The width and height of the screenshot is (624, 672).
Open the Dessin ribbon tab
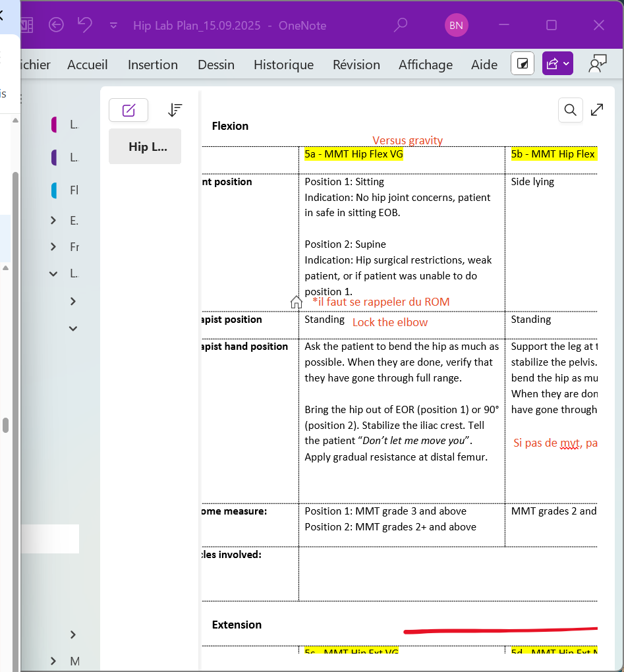pos(216,65)
